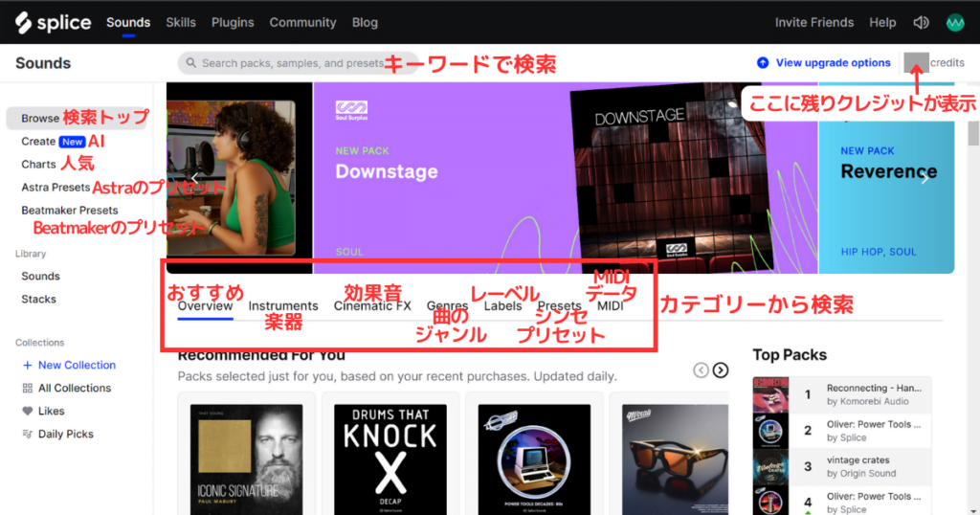This screenshot has height=515, width=980.
Task: Click the Splice logo
Action: coord(54,23)
